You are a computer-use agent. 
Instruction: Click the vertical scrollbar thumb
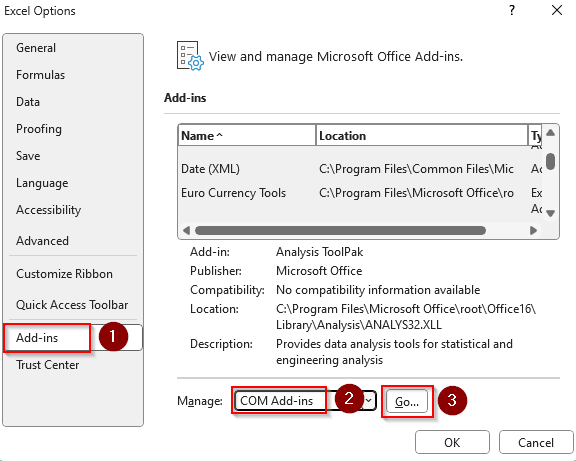[550, 162]
